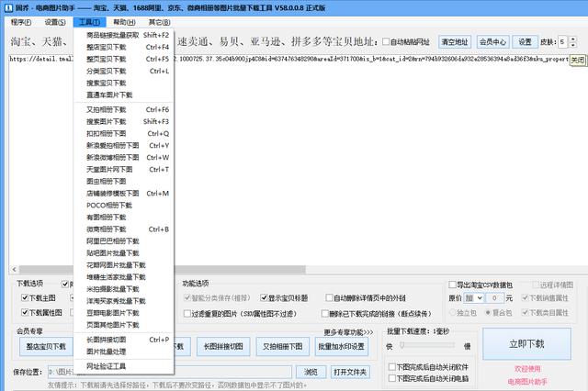Choose 扣扣相册下图 menu entry

pos(124,134)
